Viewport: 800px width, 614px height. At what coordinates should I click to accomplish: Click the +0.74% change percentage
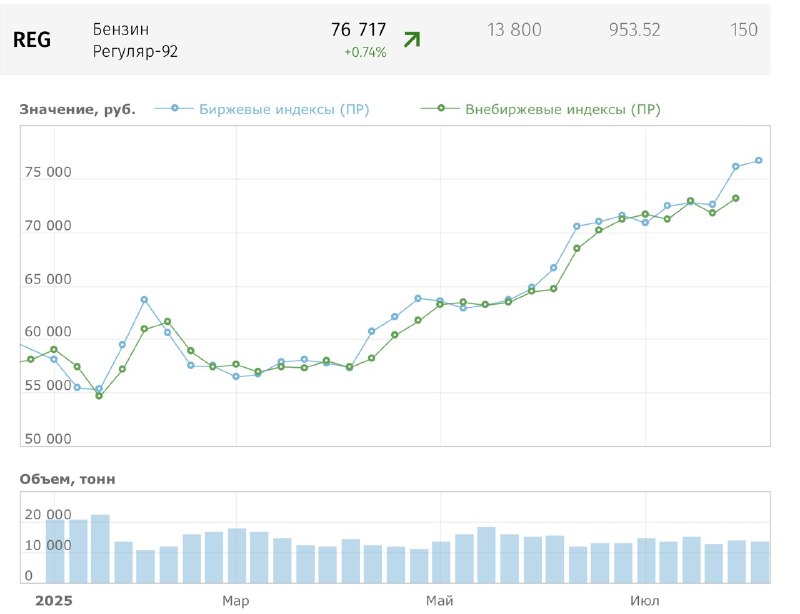(x=365, y=53)
